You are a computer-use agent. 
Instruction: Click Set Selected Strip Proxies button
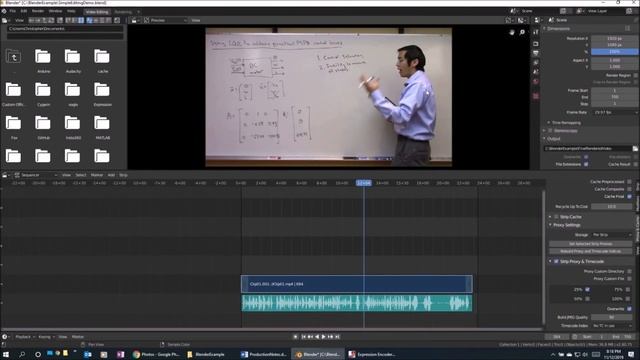coord(591,244)
